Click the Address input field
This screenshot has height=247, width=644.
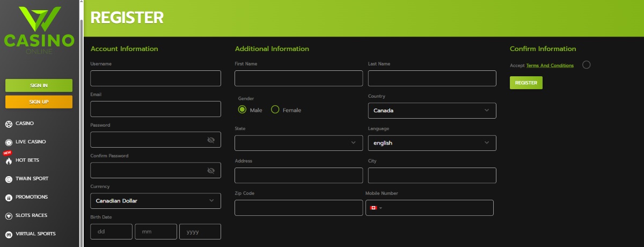coord(299,176)
